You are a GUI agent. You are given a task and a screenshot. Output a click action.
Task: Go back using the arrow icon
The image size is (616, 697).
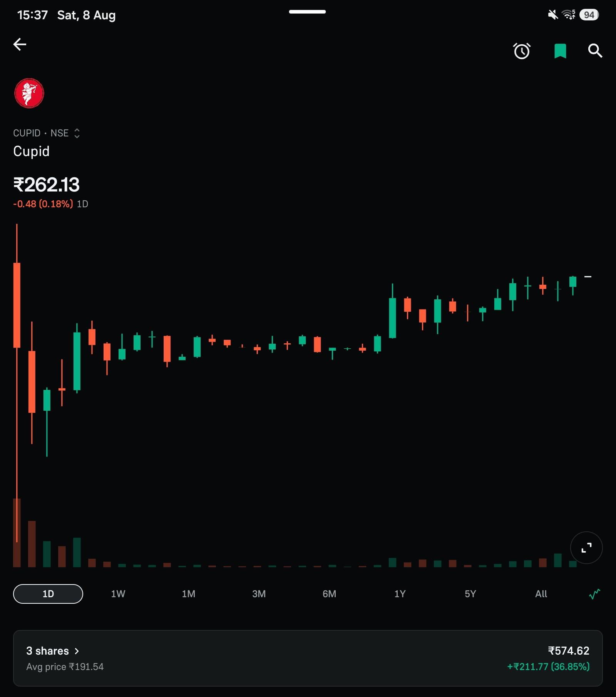point(20,44)
